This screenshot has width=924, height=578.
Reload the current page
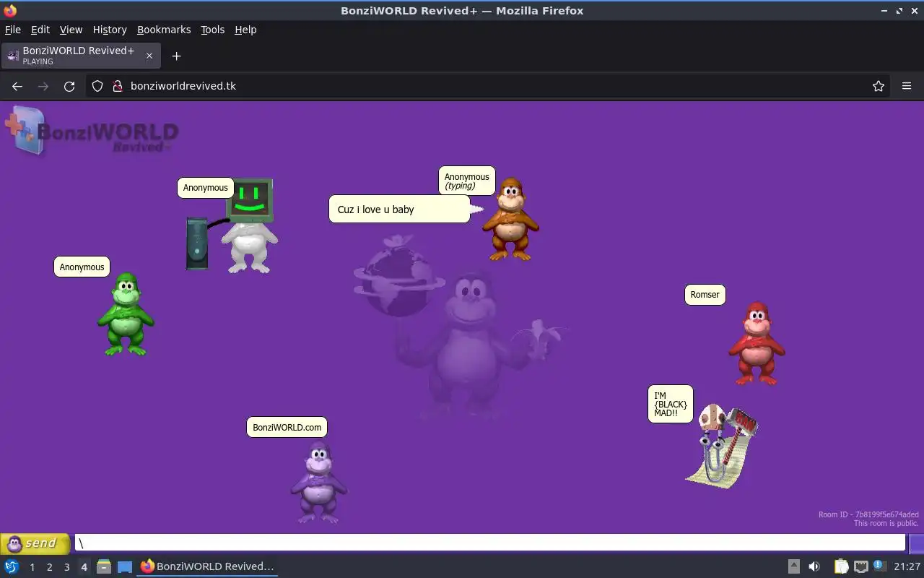coord(69,86)
